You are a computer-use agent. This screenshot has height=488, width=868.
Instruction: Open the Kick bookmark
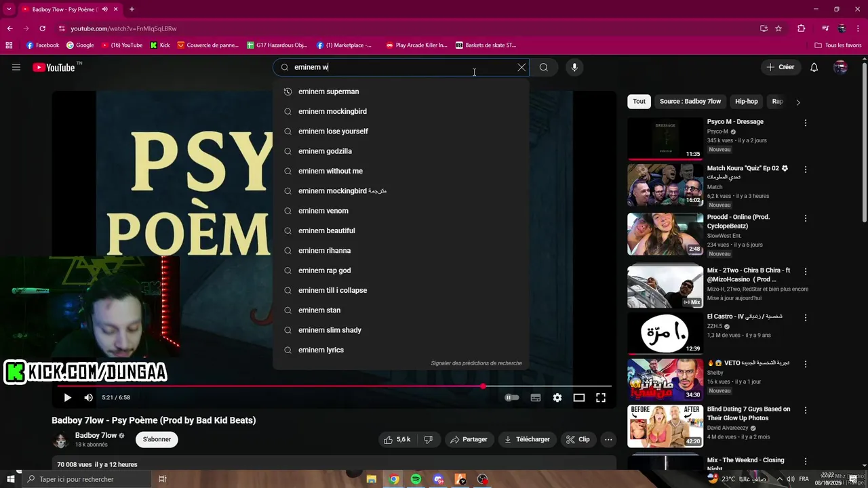tap(160, 45)
